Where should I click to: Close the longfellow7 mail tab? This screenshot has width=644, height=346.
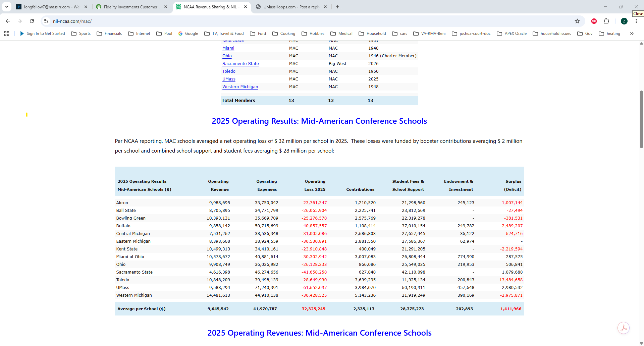[x=86, y=7]
